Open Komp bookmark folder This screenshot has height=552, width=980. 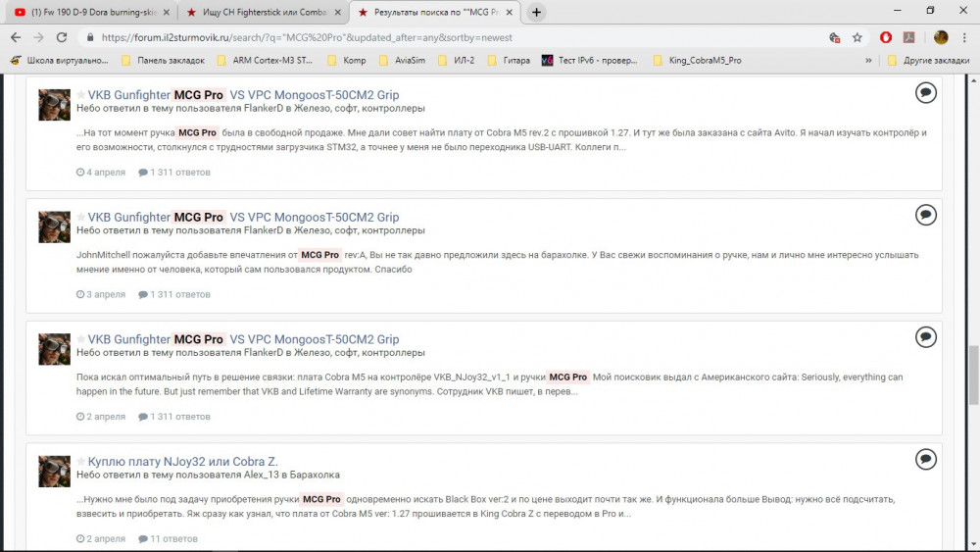point(346,61)
